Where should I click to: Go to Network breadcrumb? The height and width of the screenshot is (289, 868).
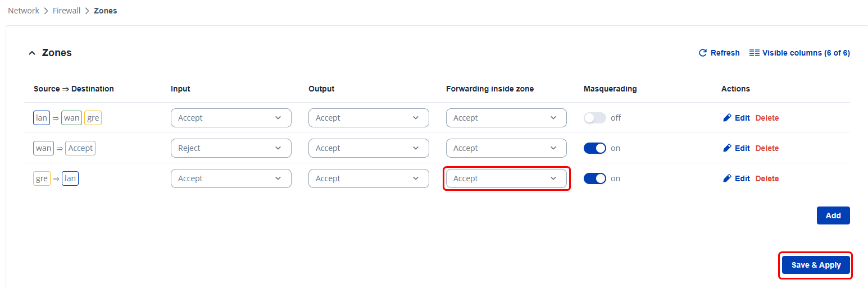(x=24, y=11)
